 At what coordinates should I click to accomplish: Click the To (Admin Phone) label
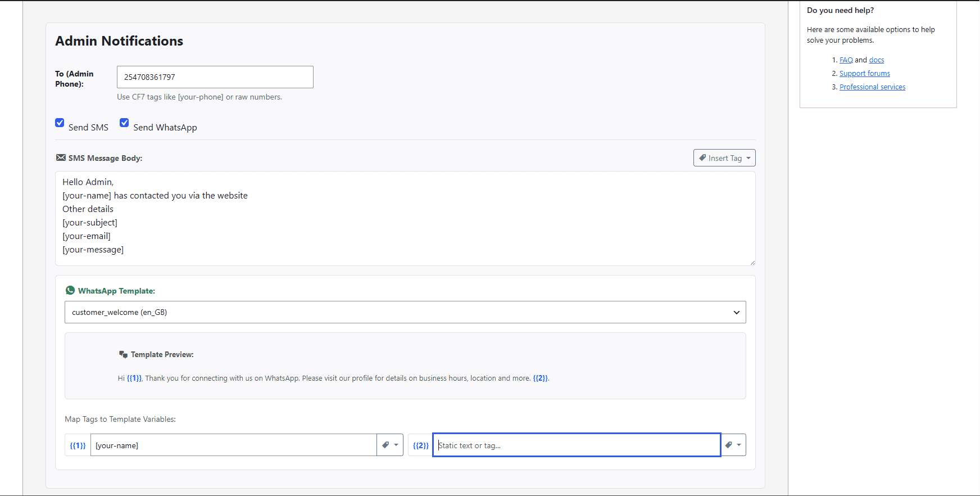point(74,79)
